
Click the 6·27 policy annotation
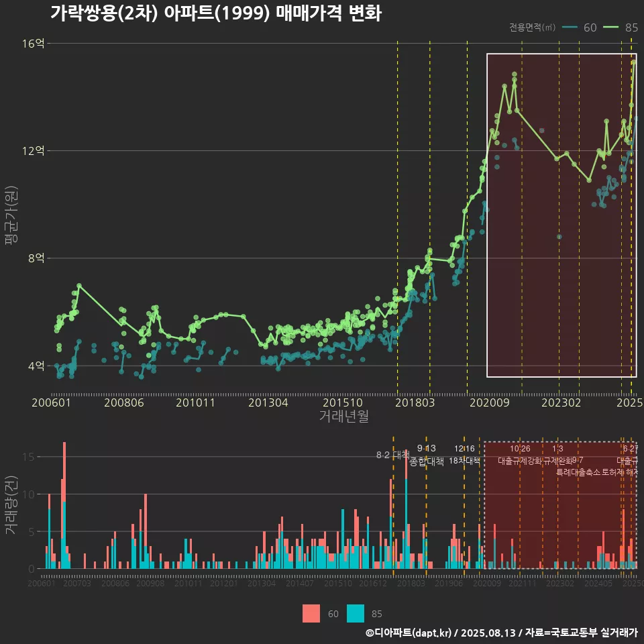pyautogui.click(x=631, y=449)
